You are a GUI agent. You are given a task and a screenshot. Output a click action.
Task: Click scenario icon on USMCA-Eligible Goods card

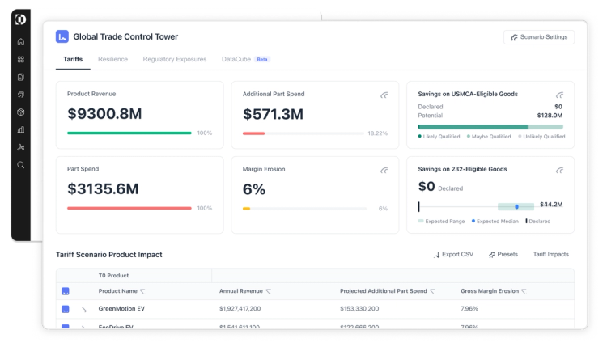(560, 95)
